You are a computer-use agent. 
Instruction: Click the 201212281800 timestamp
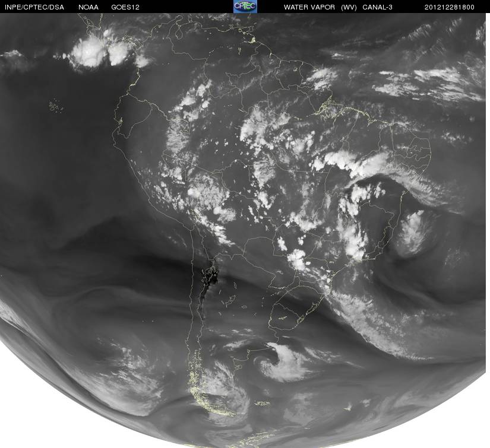click(450, 7)
